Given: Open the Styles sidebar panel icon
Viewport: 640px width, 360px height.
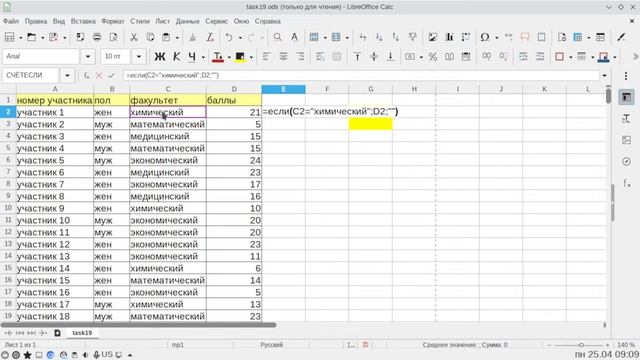Looking at the screenshot, I should click(x=627, y=119).
